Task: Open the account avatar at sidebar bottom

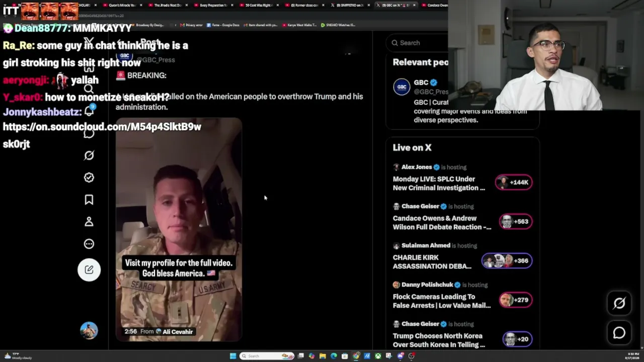Action: click(89, 330)
